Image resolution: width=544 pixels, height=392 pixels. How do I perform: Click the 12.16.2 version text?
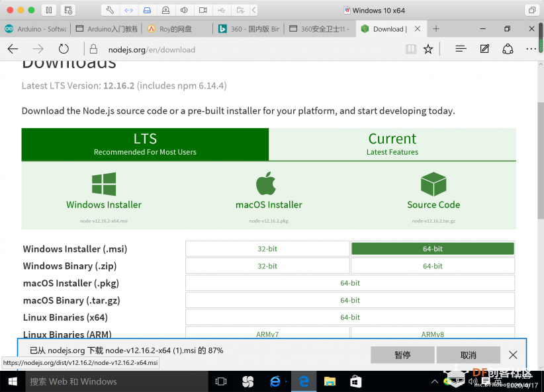tap(118, 86)
